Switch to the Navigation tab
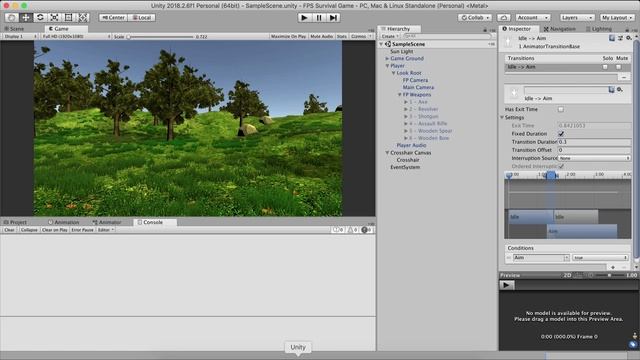 [x=560, y=29]
